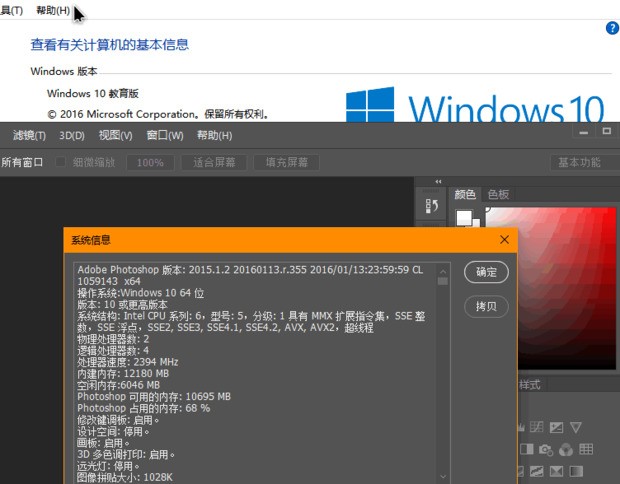This screenshot has width=620, height=484.
Task: Click the '物理处理器数: 2' line
Action: tap(113, 339)
